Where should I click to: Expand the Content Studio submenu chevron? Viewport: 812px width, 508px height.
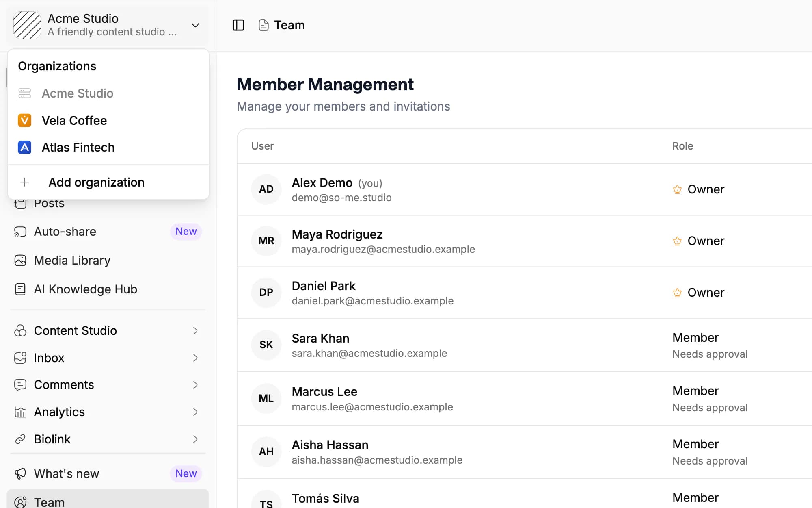pyautogui.click(x=195, y=331)
